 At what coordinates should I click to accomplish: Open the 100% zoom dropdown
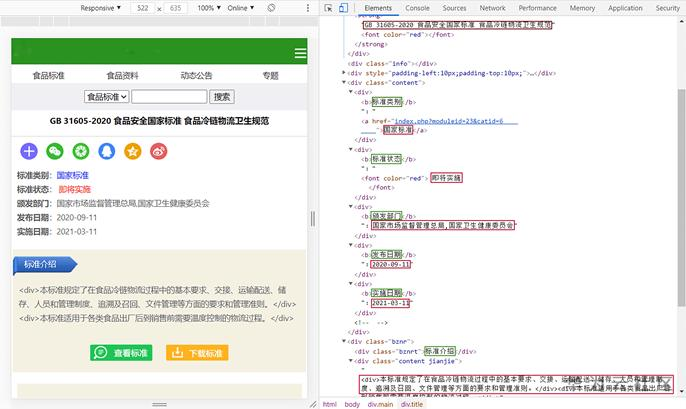(x=209, y=8)
